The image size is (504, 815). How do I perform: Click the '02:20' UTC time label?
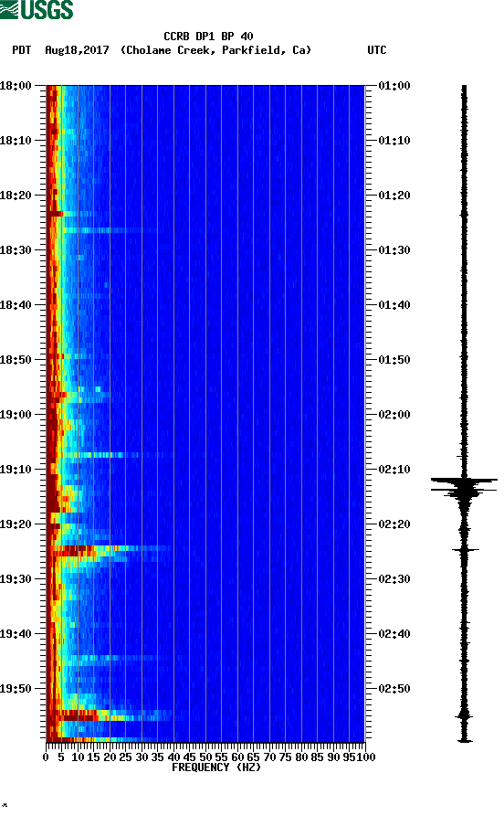394,524
